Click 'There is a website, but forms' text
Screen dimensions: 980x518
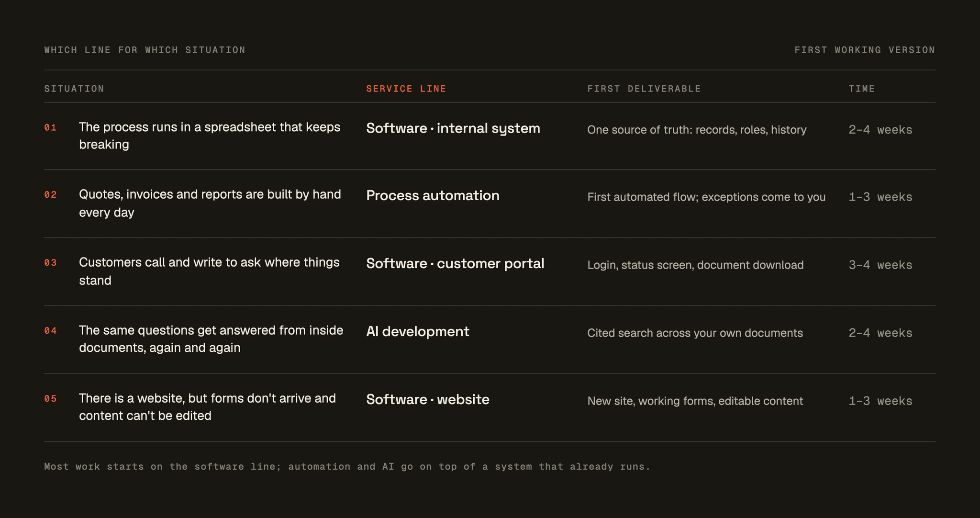click(207, 407)
